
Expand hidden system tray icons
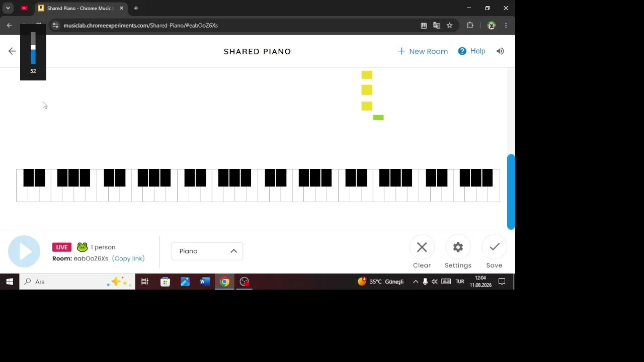click(x=416, y=282)
